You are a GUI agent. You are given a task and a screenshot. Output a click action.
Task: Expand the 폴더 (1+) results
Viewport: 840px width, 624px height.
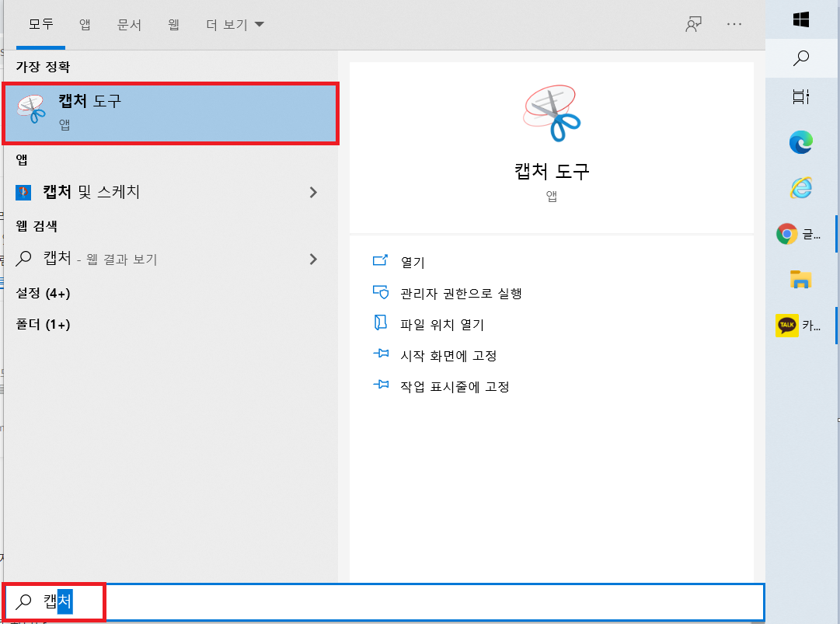(x=44, y=324)
